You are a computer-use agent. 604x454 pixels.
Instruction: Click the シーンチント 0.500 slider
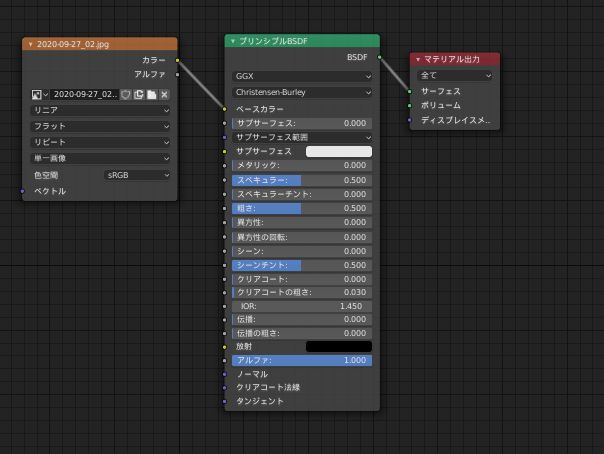[302, 265]
